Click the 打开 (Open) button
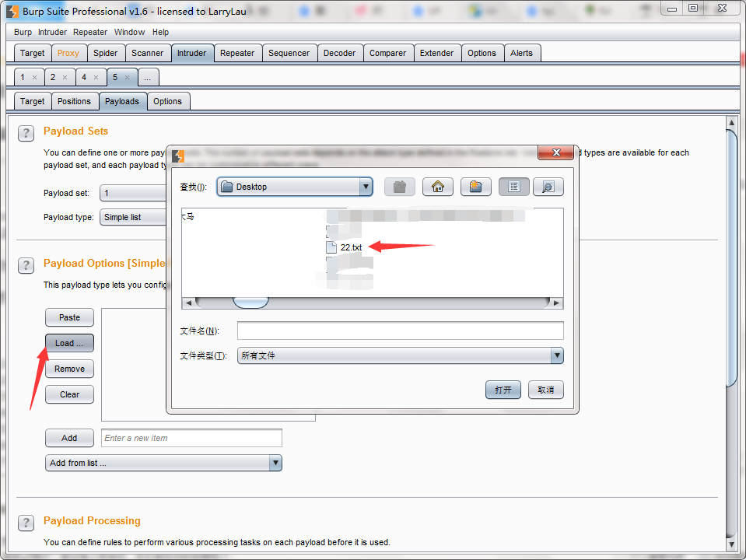Screen dimensions: 746x560 tap(503, 390)
